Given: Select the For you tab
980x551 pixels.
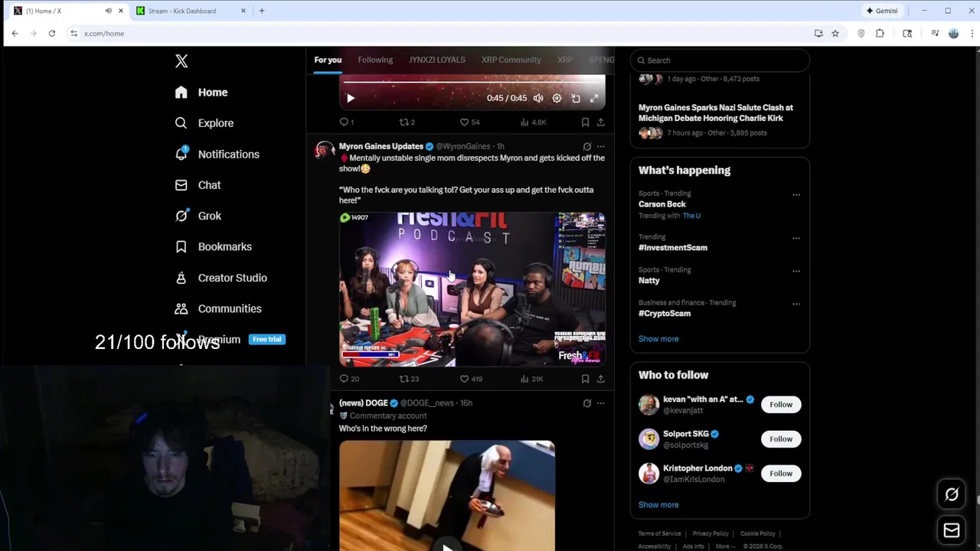Looking at the screenshot, I should tap(328, 60).
